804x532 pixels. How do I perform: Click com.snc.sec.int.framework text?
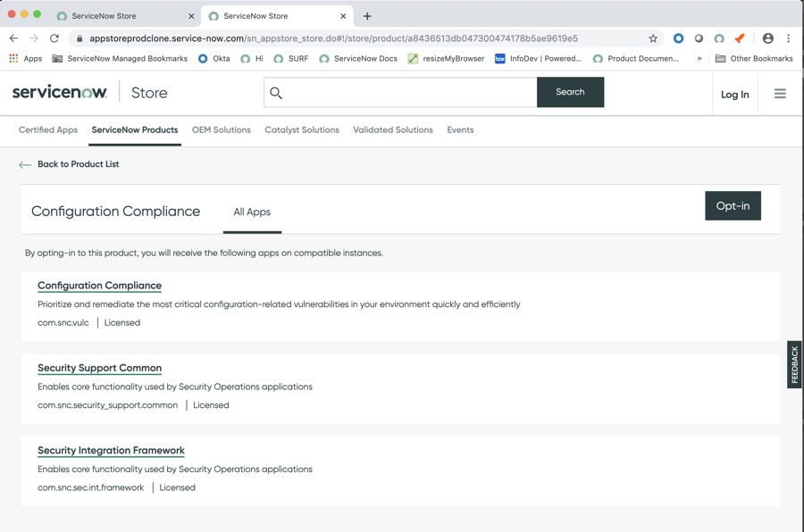click(91, 488)
